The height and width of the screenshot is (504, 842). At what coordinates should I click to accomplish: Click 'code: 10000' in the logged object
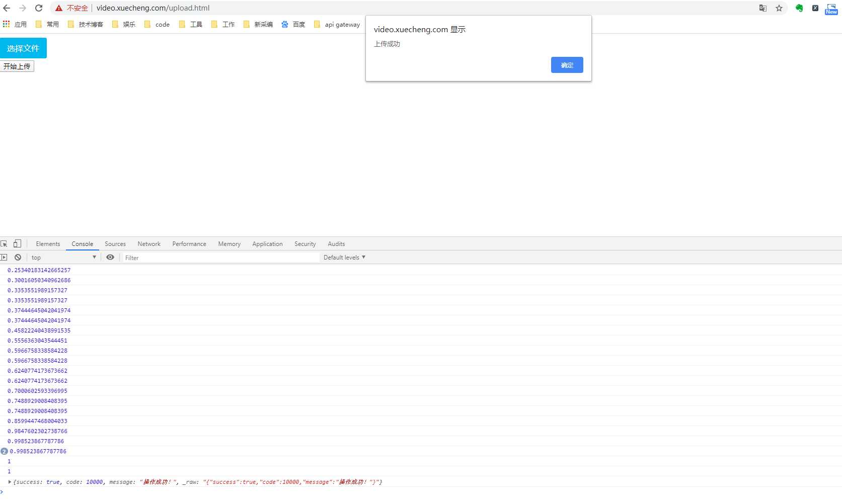click(x=85, y=482)
